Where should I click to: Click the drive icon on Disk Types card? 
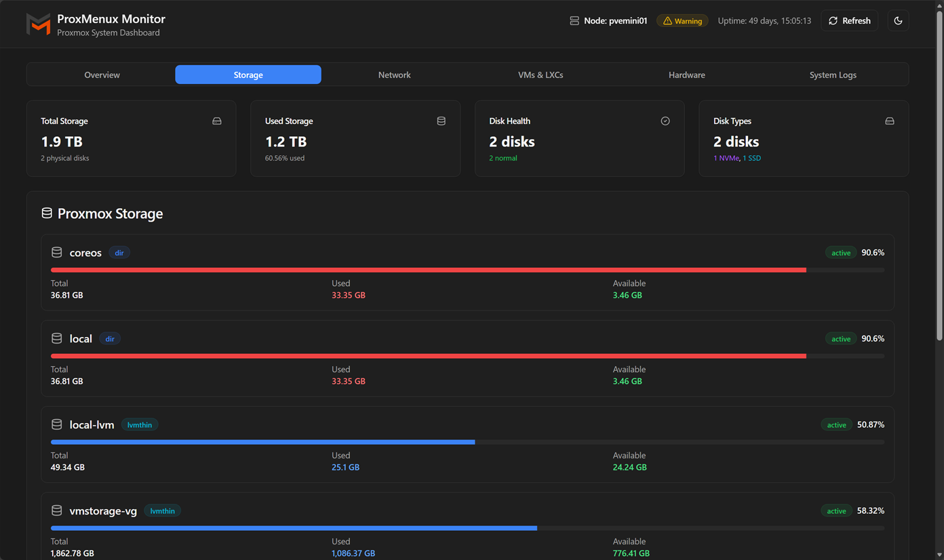coord(889,120)
